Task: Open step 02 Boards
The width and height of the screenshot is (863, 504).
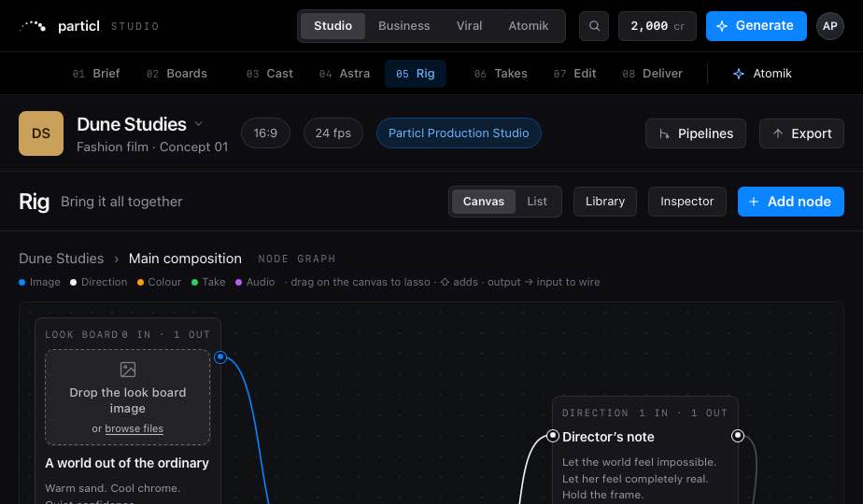Action: pyautogui.click(x=177, y=74)
